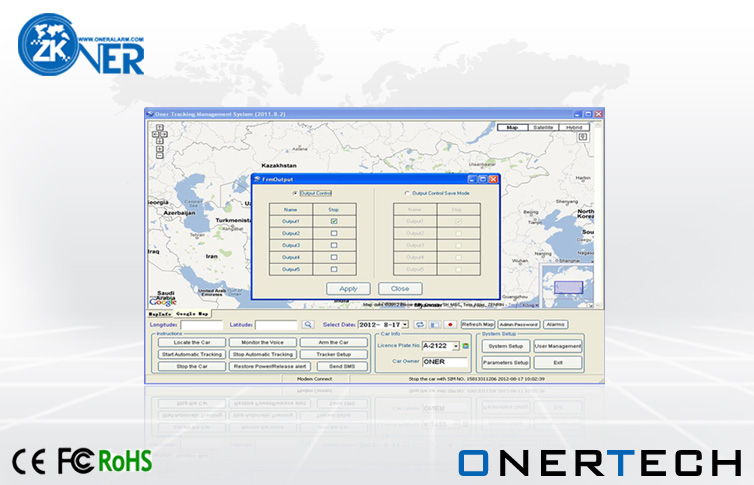Switch to the Google Map tab
The image size is (754, 485).
pos(192,313)
